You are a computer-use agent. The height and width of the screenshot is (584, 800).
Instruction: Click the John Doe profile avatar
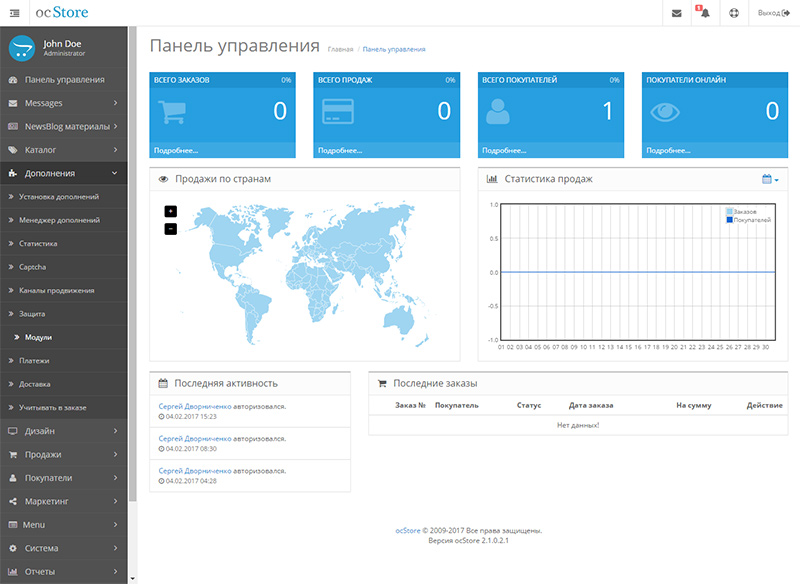pyautogui.click(x=22, y=47)
